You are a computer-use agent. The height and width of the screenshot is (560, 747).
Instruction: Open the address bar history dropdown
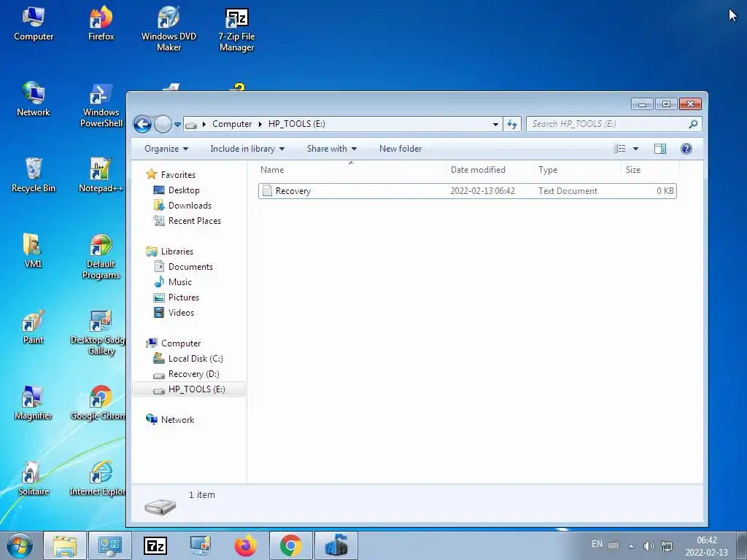tap(495, 124)
